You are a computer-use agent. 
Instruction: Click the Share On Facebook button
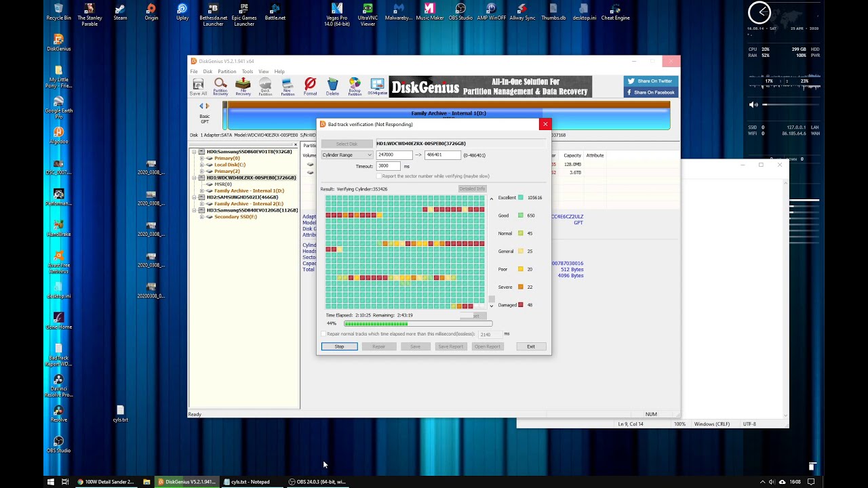650,92
